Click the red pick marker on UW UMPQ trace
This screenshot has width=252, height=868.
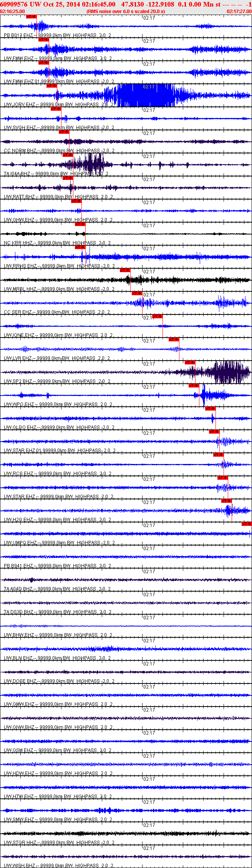pyautogui.click(x=247, y=524)
